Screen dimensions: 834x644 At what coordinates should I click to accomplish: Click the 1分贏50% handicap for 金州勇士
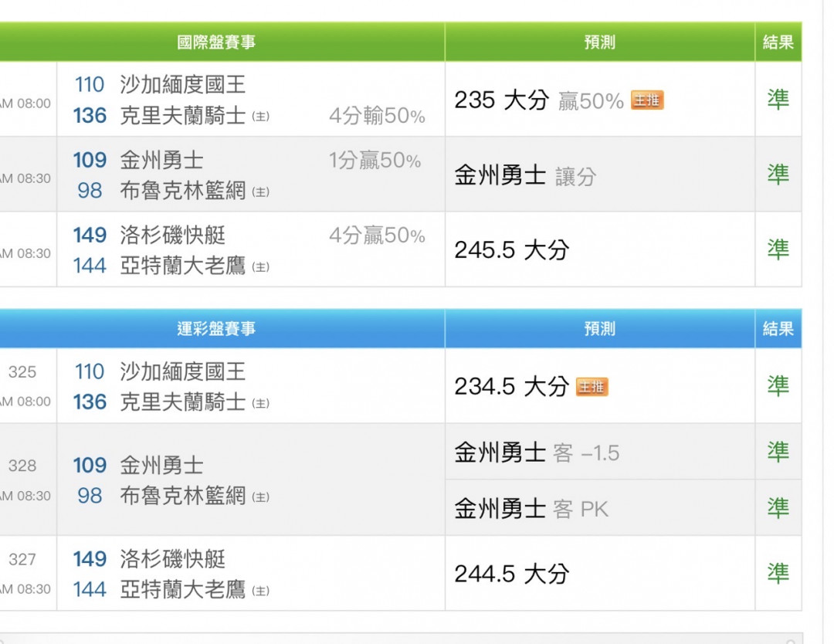click(x=375, y=161)
